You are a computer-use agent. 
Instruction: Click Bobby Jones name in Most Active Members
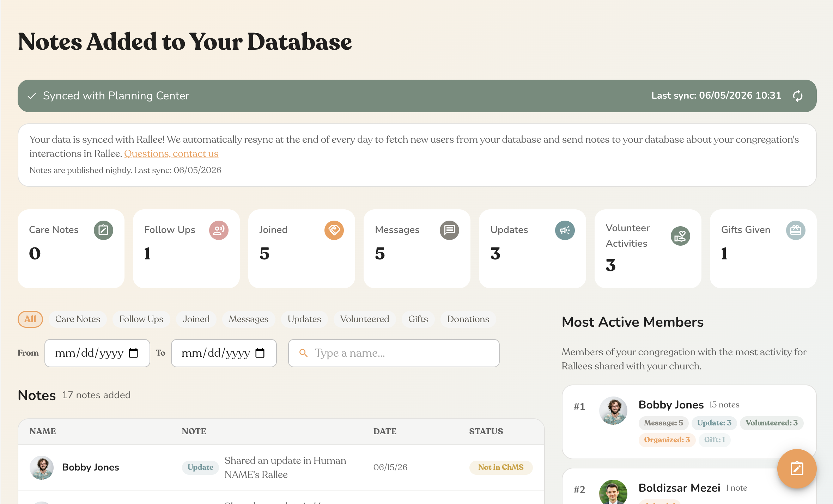(671, 405)
